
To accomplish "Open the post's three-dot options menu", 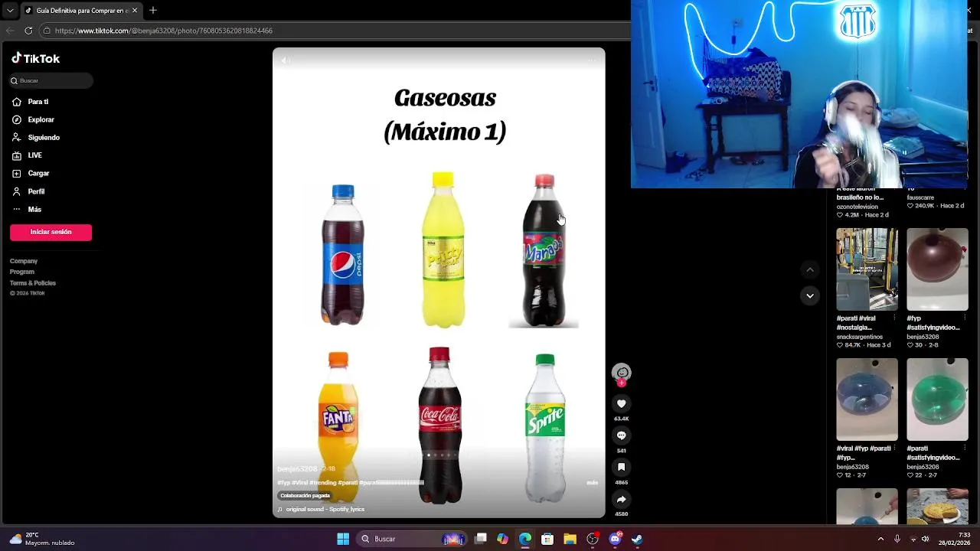I will pos(592,60).
